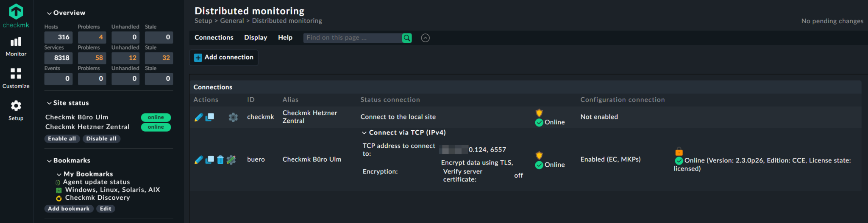This screenshot has width=868, height=223.
Task: Click Enabled (EC, MKPs) configuration cell
Action: coord(610,160)
